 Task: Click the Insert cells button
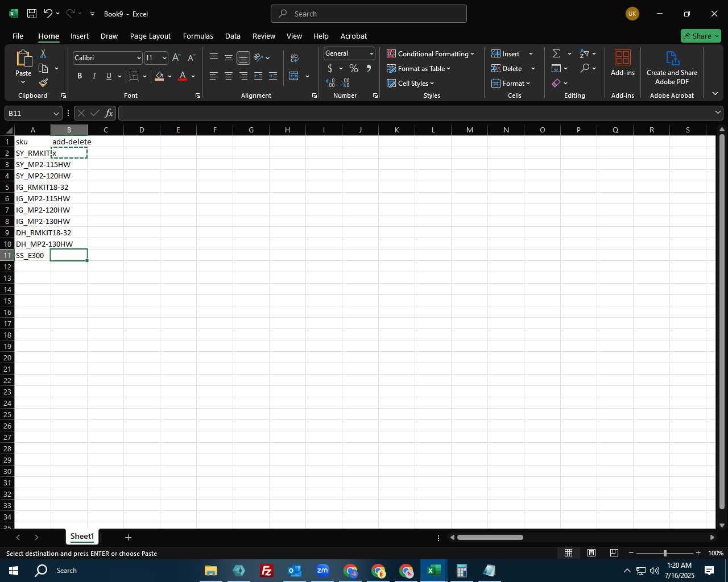506,53
